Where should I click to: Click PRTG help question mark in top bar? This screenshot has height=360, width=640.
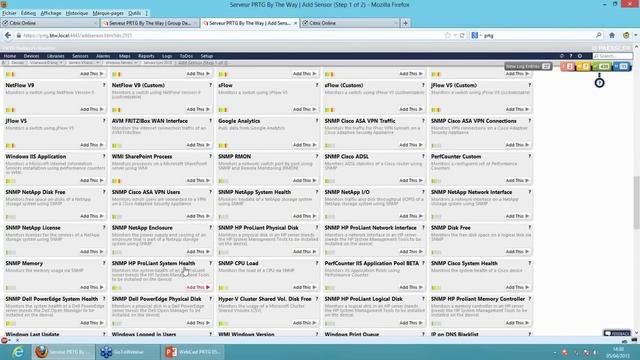(571, 56)
